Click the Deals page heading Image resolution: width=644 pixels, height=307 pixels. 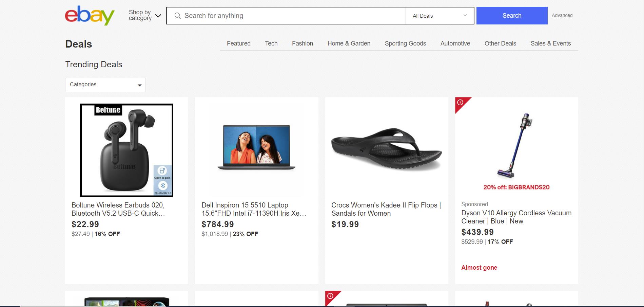pyautogui.click(x=79, y=44)
